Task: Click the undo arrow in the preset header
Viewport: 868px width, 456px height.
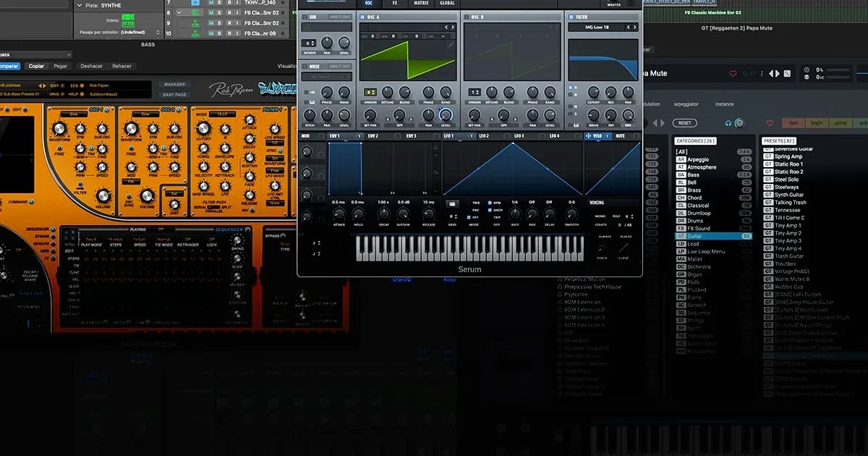Action: click(x=744, y=73)
